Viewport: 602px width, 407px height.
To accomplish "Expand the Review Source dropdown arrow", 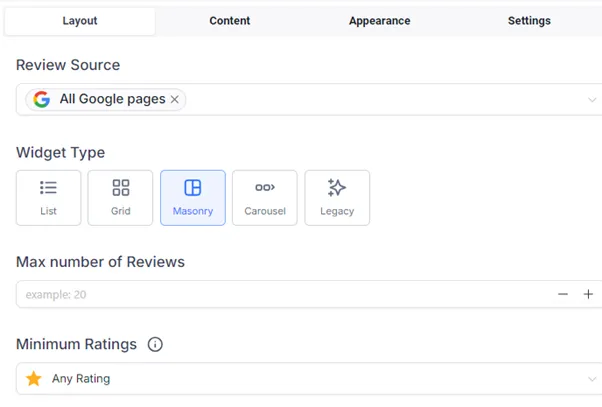I will tap(592, 100).
